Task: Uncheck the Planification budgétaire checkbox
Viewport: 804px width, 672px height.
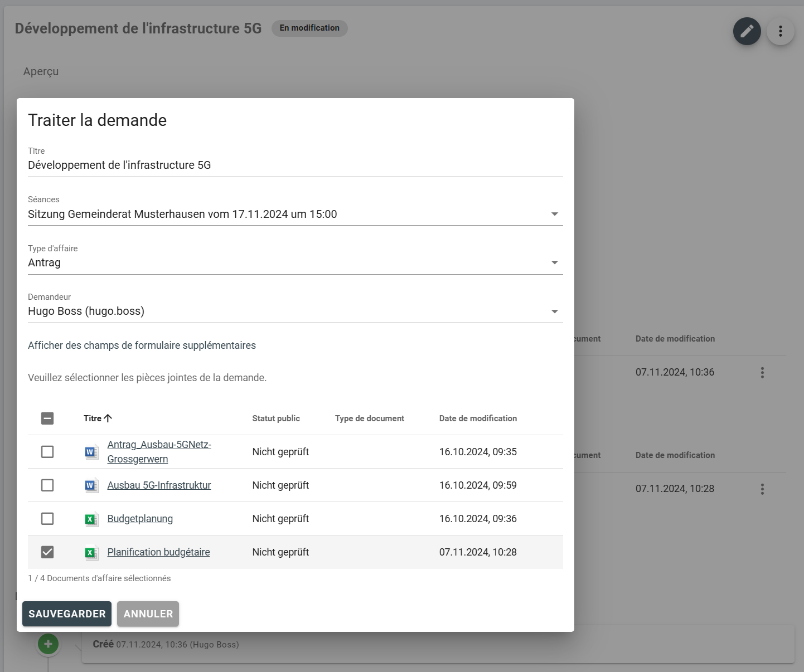Action: pyautogui.click(x=47, y=552)
